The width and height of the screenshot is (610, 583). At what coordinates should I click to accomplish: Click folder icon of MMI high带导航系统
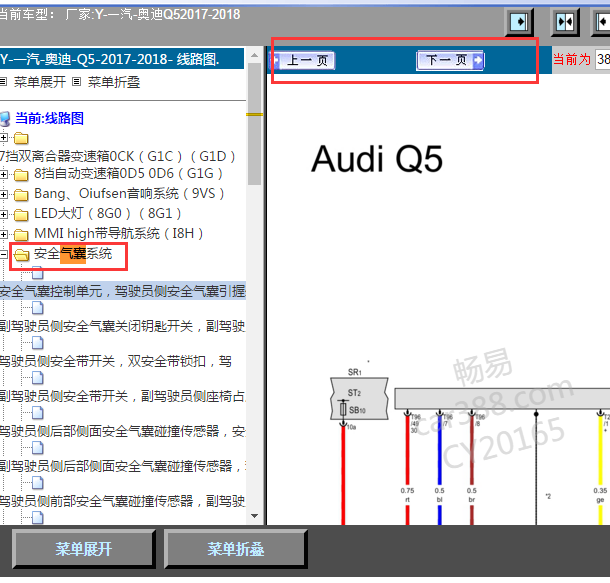(x=21, y=235)
